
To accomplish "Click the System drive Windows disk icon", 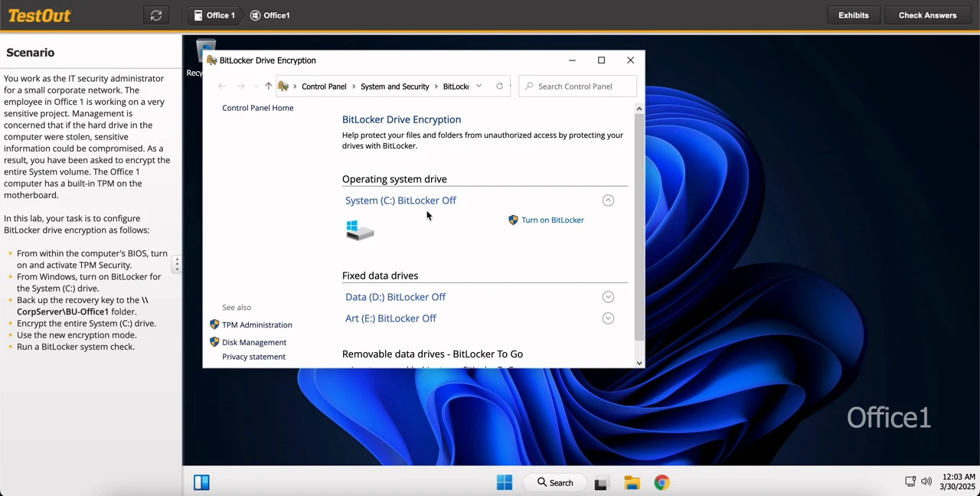I will coord(360,230).
